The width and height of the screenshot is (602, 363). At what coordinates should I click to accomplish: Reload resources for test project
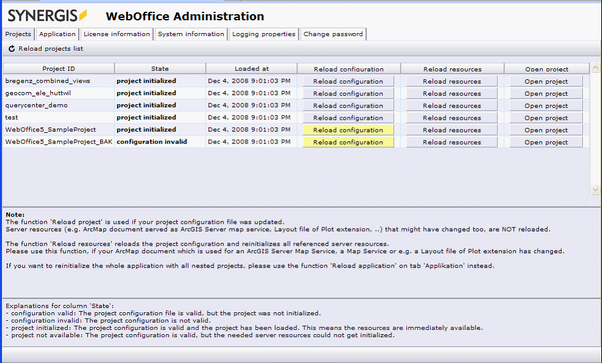452,118
